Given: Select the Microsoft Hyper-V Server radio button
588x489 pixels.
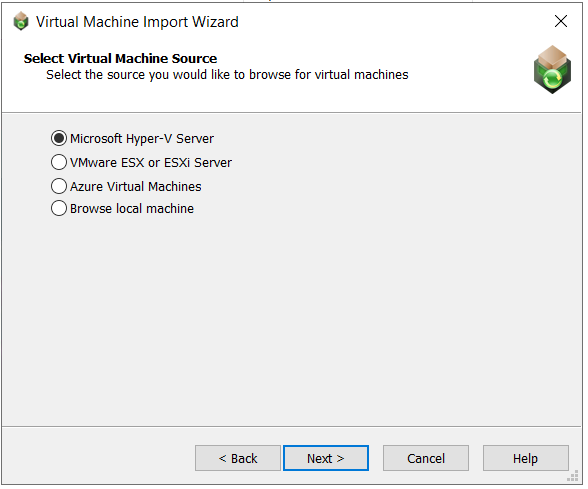Looking at the screenshot, I should pyautogui.click(x=59, y=138).
